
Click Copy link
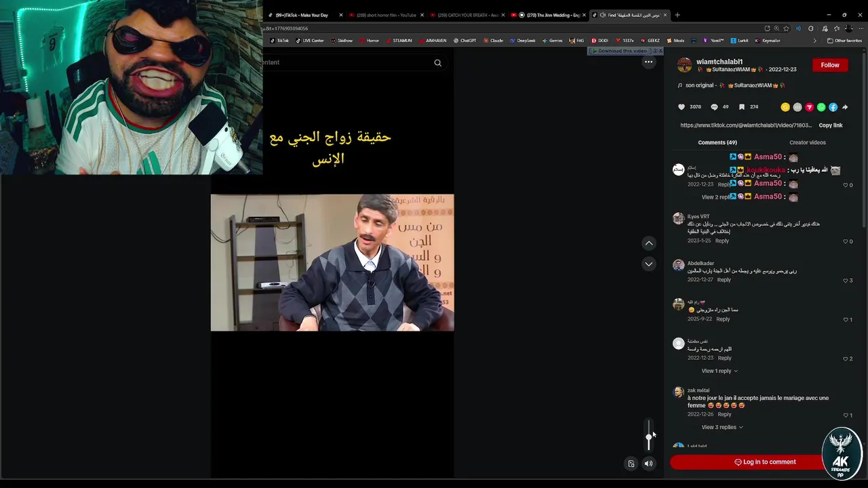(x=830, y=125)
